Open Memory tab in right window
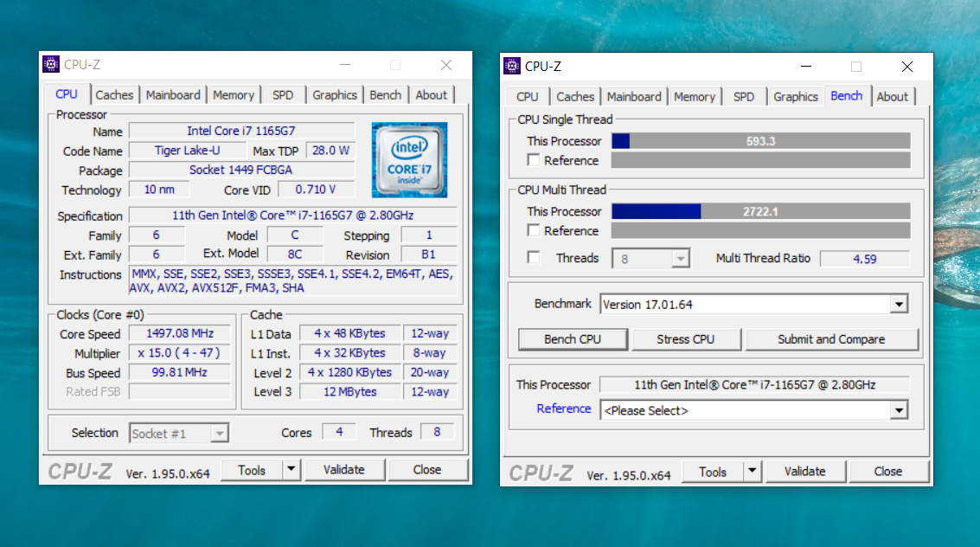The height and width of the screenshot is (547, 980). point(695,97)
